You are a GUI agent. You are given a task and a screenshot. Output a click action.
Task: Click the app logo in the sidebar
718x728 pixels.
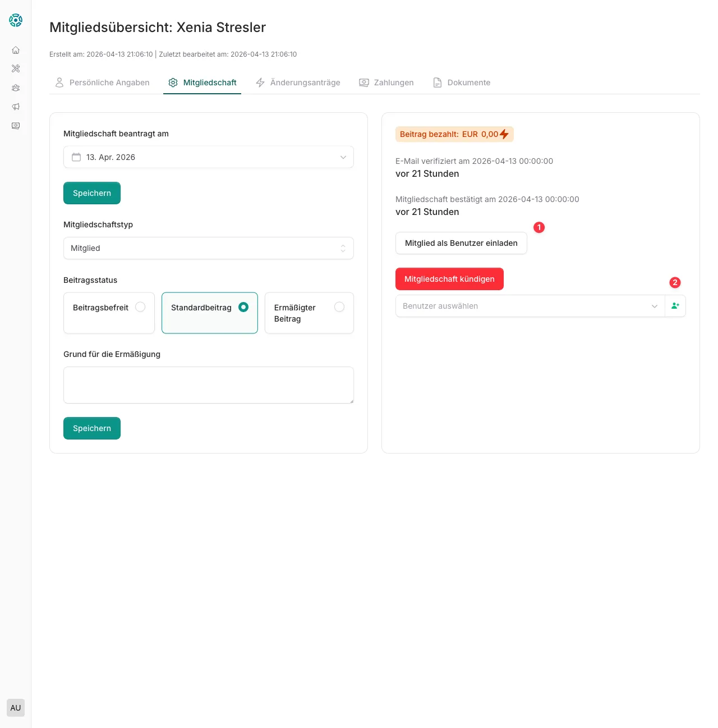[16, 20]
